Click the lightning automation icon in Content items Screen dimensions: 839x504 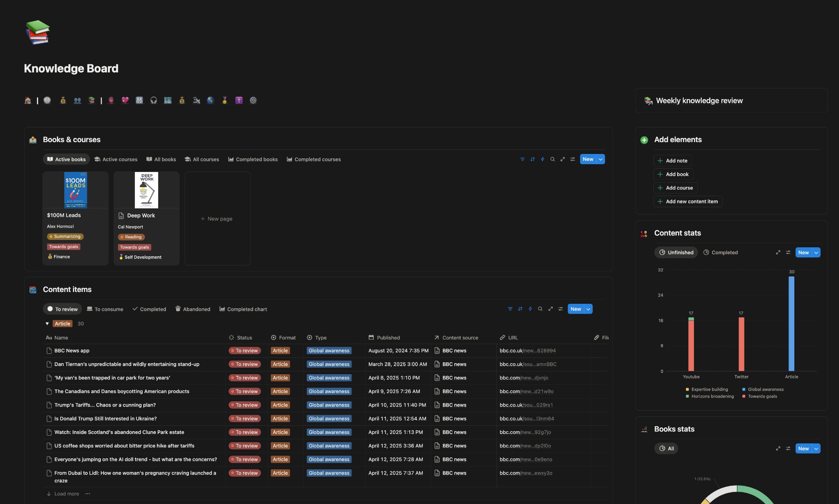[x=531, y=309]
